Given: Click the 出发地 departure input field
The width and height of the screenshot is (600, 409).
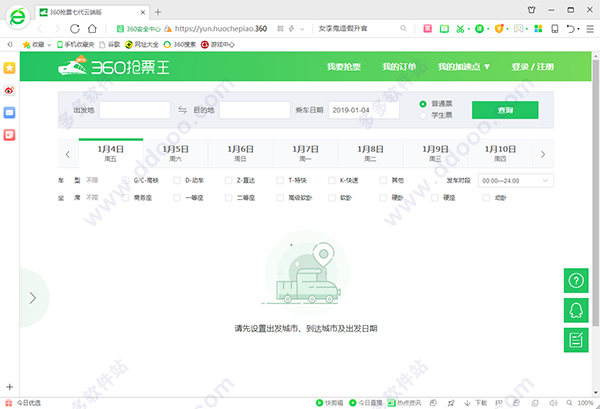Looking at the screenshot, I should 135,110.
